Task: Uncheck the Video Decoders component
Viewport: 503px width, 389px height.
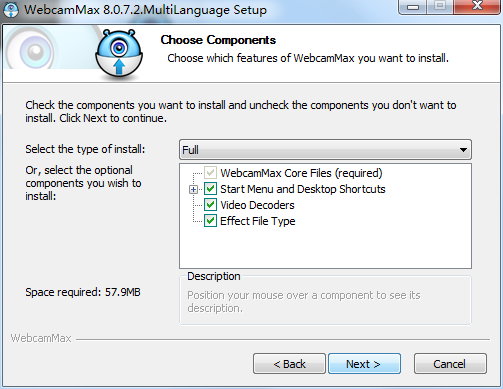Action: (210, 205)
